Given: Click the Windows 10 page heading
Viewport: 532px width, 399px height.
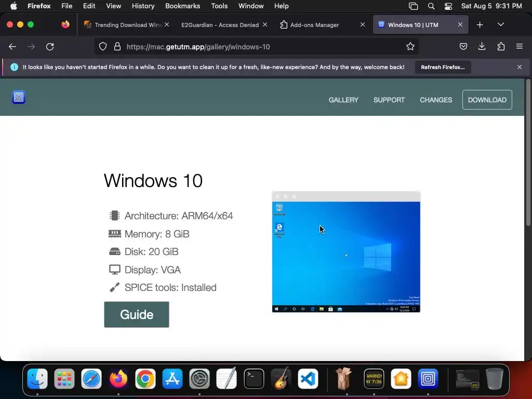Looking at the screenshot, I should (x=153, y=180).
